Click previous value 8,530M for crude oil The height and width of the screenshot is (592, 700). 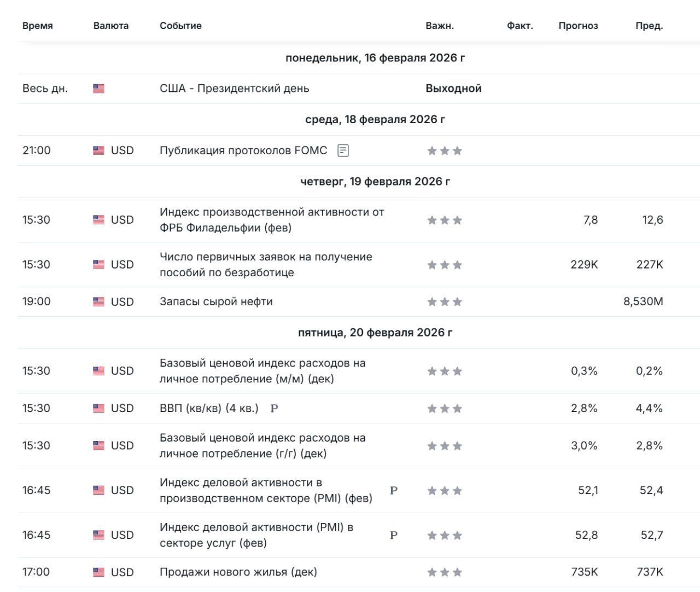643,301
